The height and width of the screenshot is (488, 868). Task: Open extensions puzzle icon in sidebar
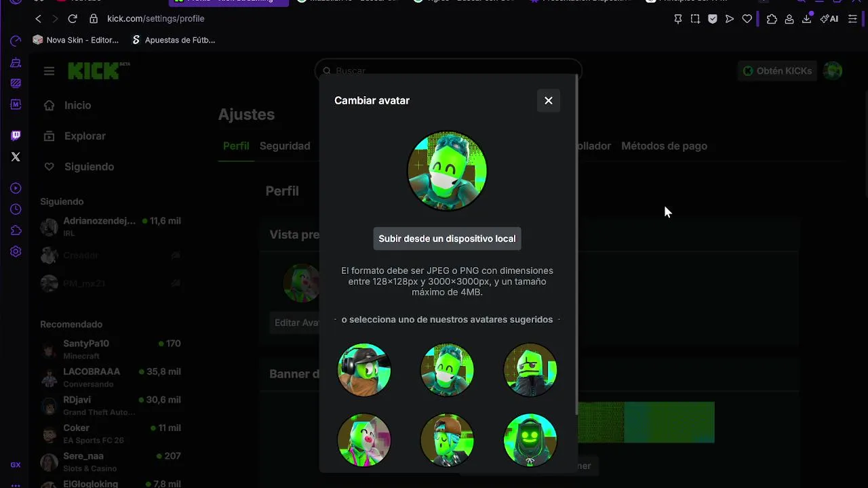point(16,230)
